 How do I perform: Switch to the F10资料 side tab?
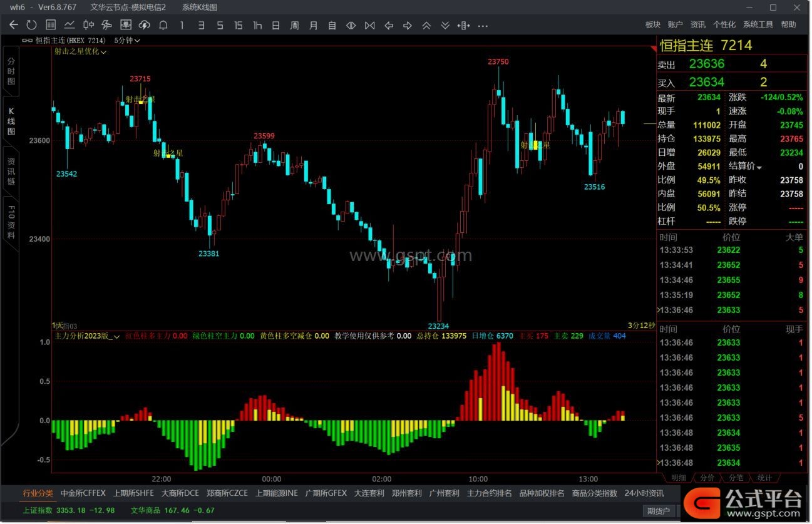tap(11, 222)
